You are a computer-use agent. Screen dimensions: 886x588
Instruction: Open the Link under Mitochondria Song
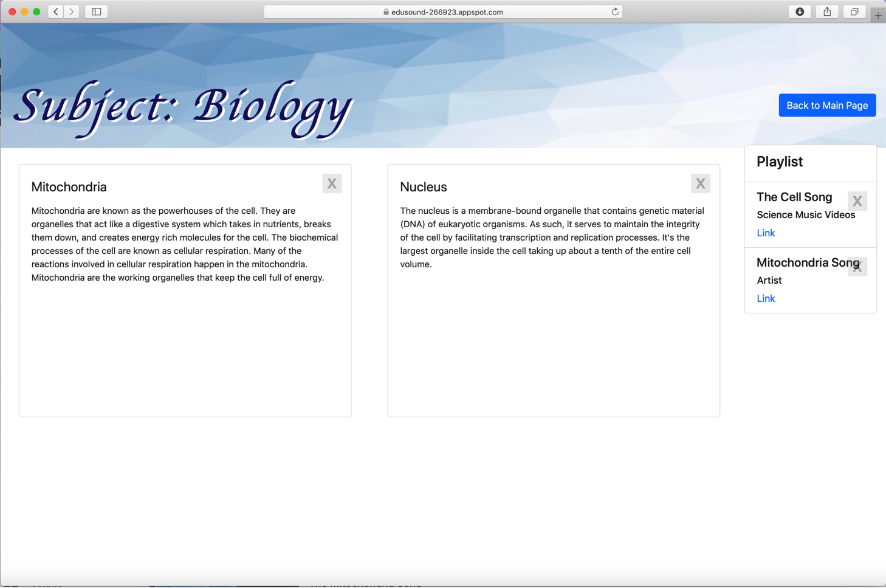pyautogui.click(x=766, y=298)
